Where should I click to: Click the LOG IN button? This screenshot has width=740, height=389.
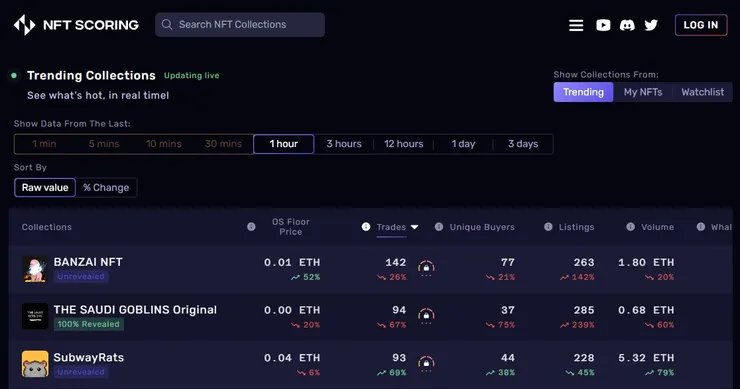tap(701, 25)
